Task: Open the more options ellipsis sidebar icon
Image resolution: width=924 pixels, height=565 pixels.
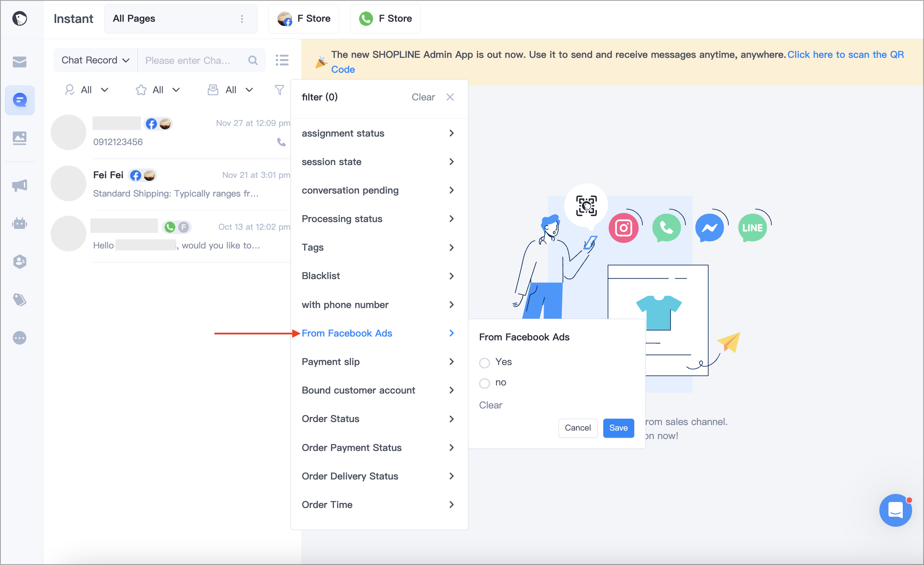Action: pyautogui.click(x=20, y=338)
